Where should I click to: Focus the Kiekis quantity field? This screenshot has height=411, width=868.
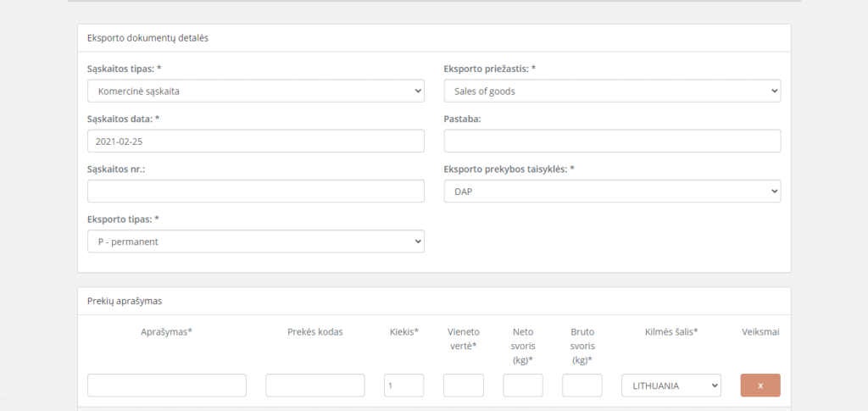[403, 386]
